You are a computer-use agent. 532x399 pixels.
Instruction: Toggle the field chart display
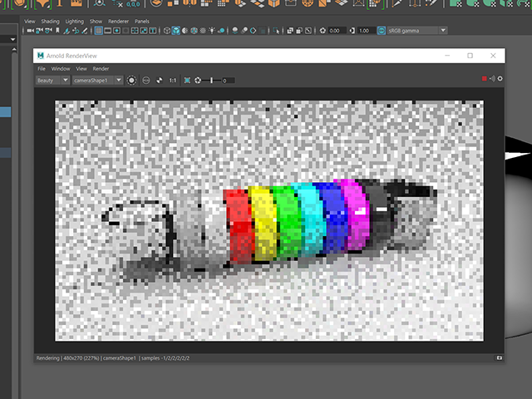coord(135,31)
